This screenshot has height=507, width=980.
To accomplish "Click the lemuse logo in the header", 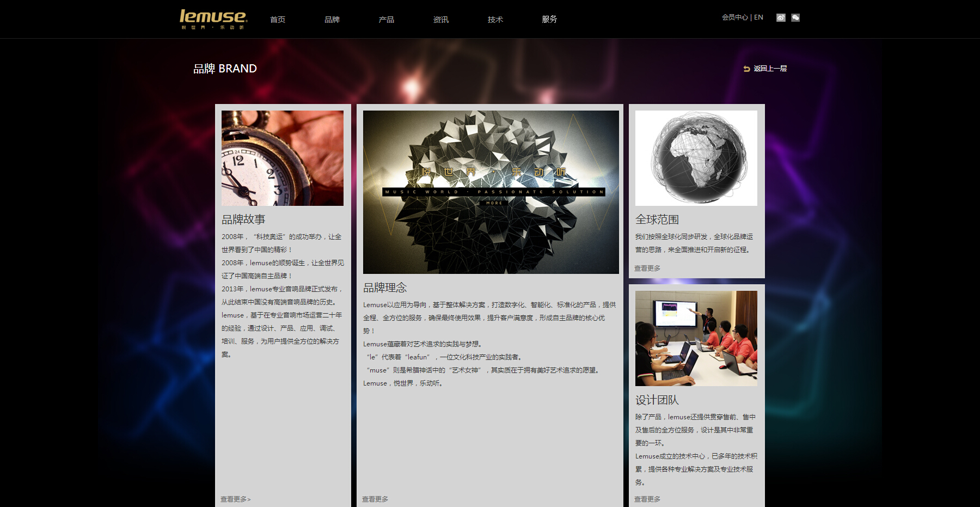I will coord(213,19).
